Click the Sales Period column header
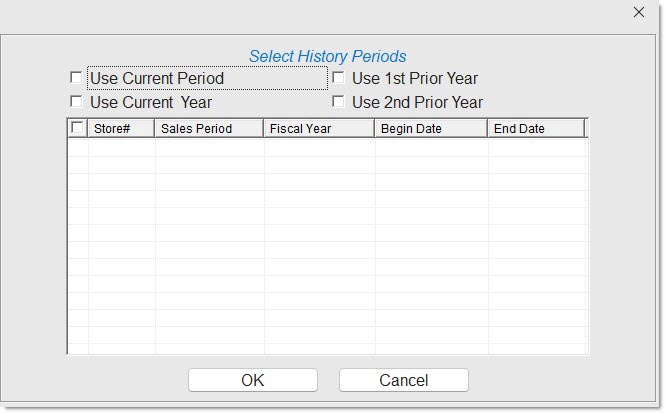Screen dimensions: 665x413 209,129
